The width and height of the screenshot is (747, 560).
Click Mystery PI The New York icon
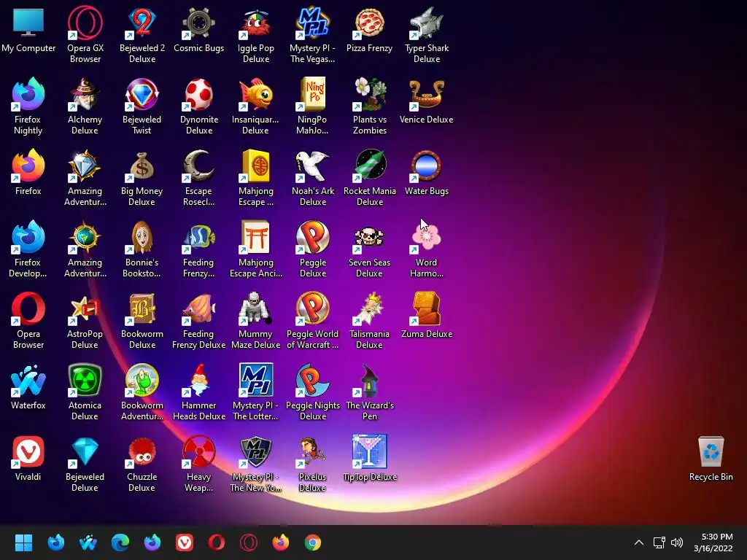(256, 451)
